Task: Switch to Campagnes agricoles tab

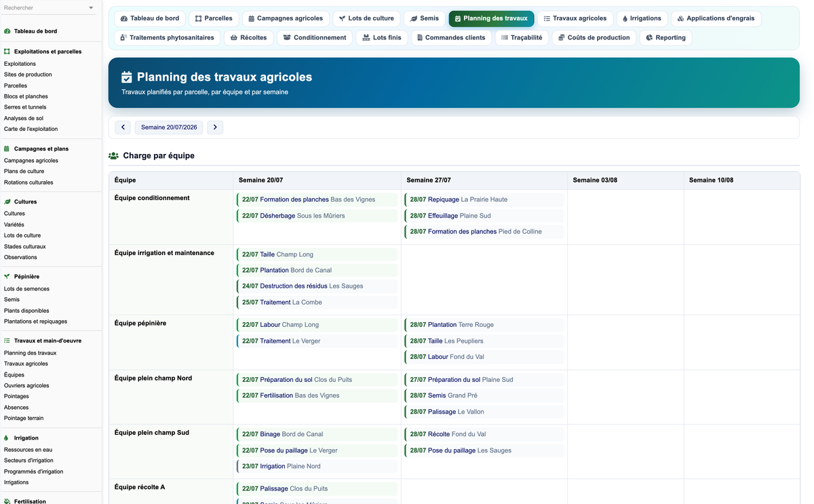Action: click(286, 18)
